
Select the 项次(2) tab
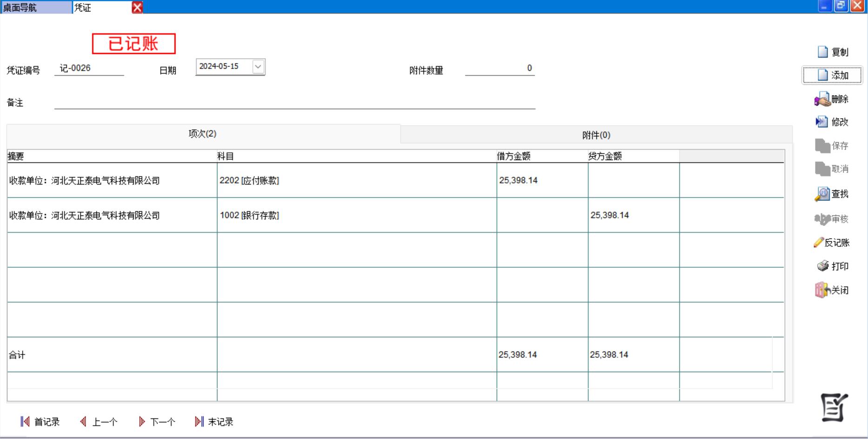point(203,134)
